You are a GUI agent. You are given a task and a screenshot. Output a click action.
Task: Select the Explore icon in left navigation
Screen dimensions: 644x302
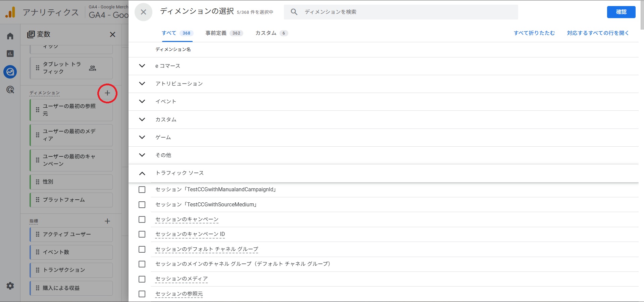[10, 72]
